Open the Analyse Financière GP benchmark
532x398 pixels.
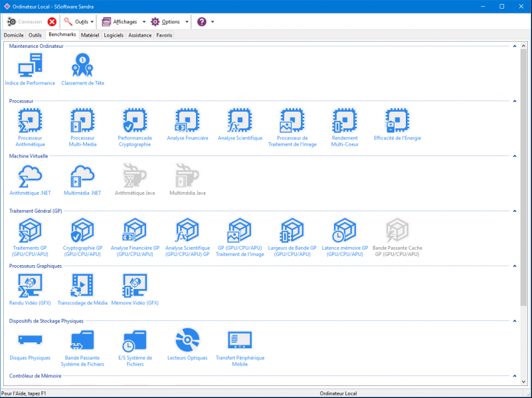(135, 237)
